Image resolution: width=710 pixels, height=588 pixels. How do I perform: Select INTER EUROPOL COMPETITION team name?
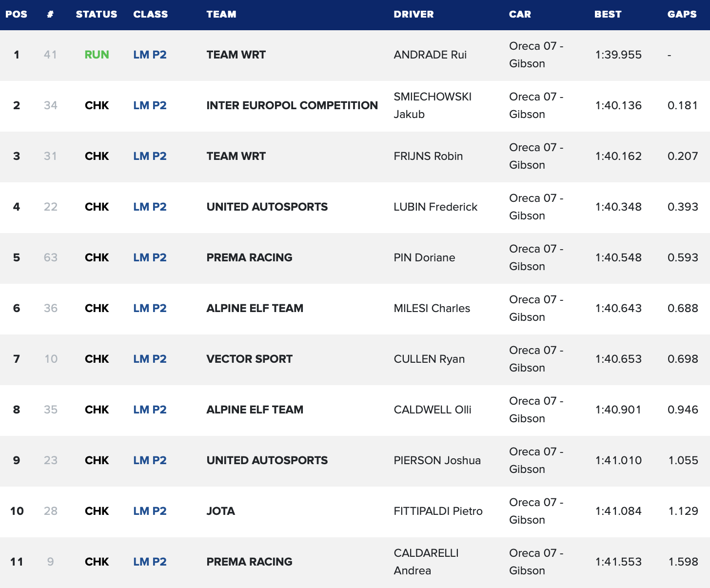point(292,105)
